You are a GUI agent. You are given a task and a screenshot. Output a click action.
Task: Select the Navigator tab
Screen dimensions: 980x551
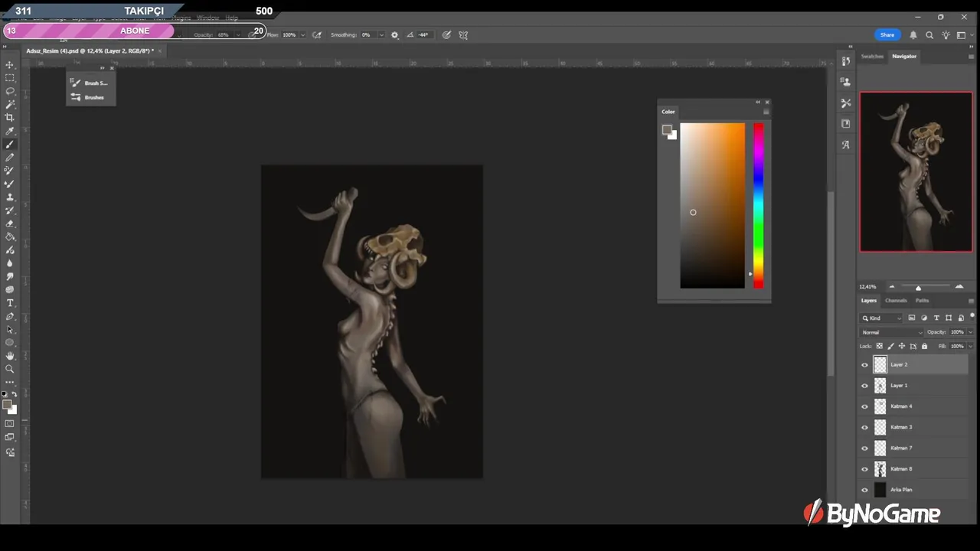904,56
